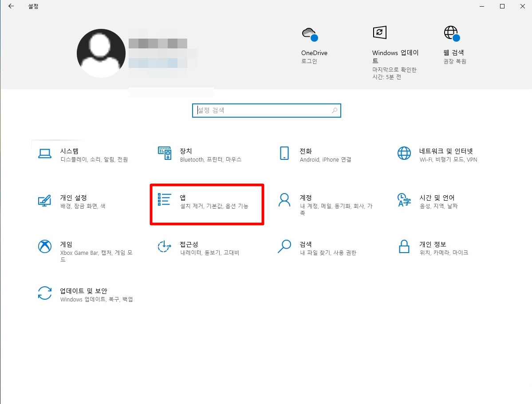Screen dimensions: 532x404
Task: Select 개인 설정 title
Action: tap(74, 198)
